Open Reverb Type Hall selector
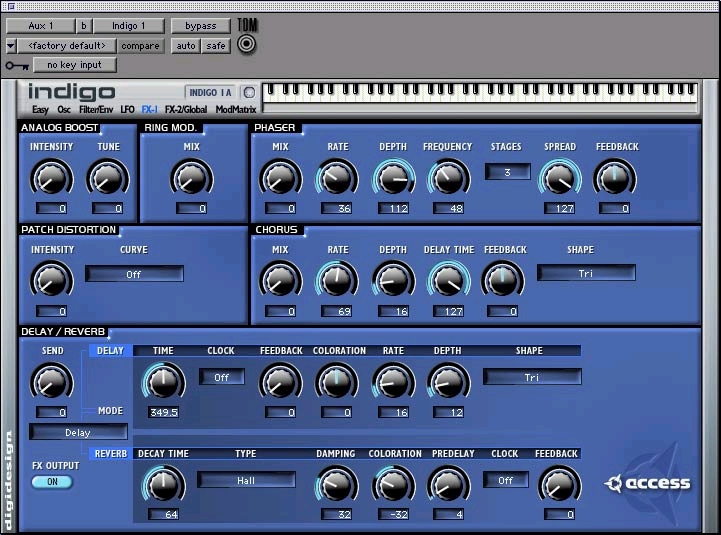721x535 pixels. point(246,480)
